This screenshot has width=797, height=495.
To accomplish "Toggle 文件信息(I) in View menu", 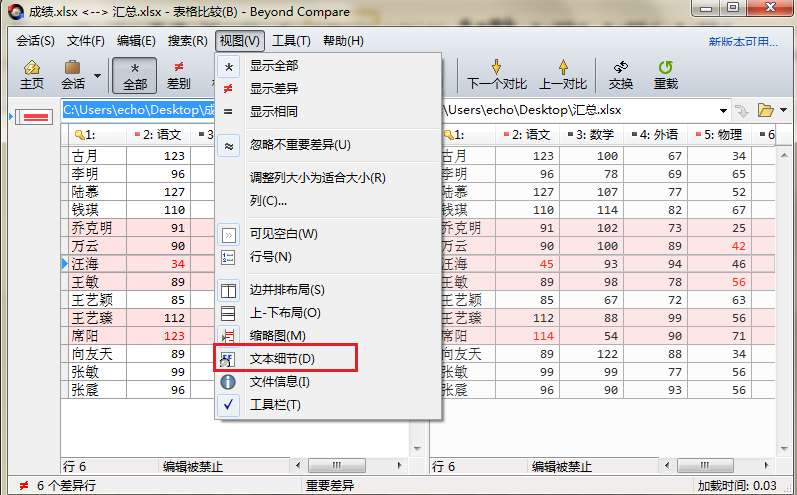I will click(328, 381).
